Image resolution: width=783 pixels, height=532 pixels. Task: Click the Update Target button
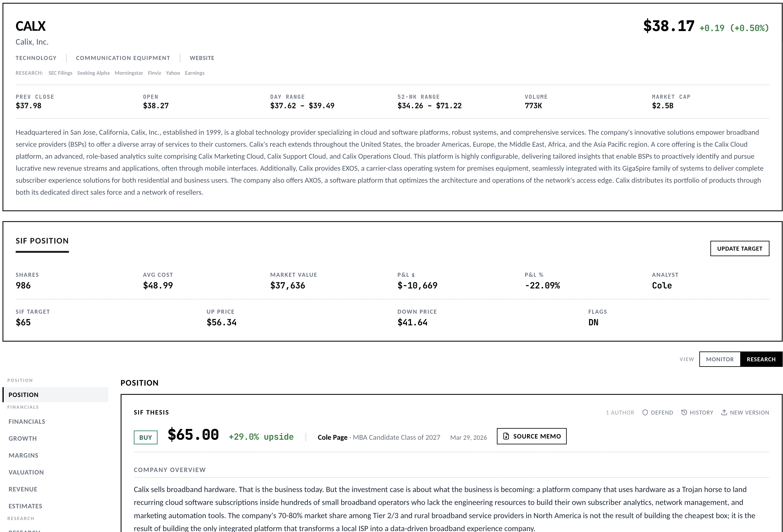pos(740,248)
